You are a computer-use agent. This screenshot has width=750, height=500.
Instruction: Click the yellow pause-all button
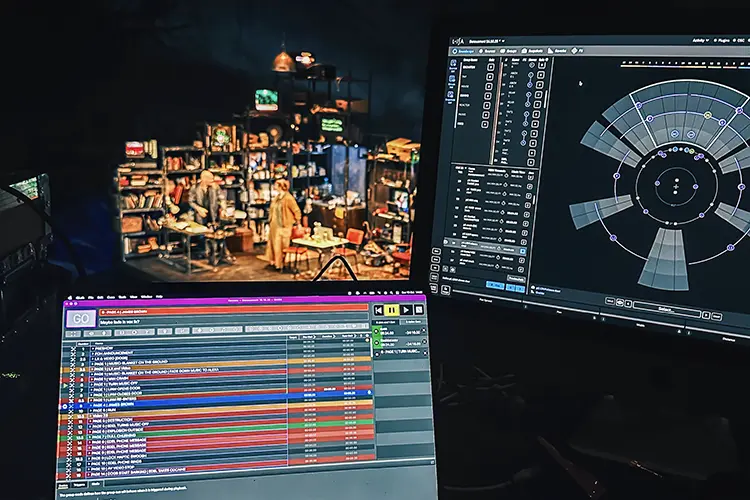point(392,310)
